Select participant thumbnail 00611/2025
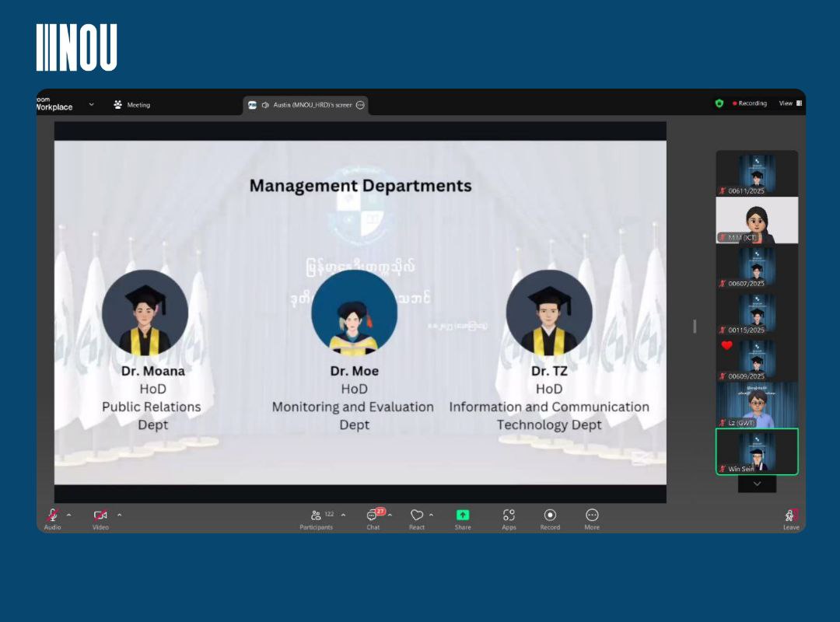This screenshot has height=622, width=840. click(x=757, y=173)
